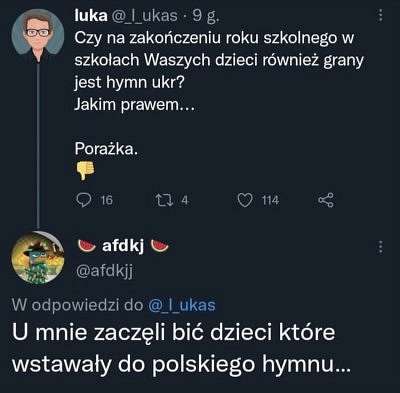Open the three-dot menu on afdkj's reply
The image size is (400, 393).
pos(380,248)
